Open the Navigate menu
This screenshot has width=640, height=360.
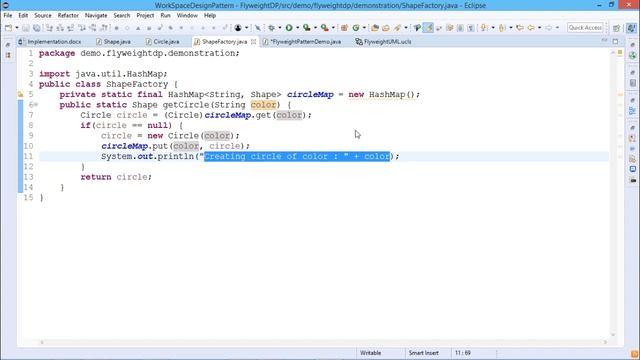[x=96, y=16]
